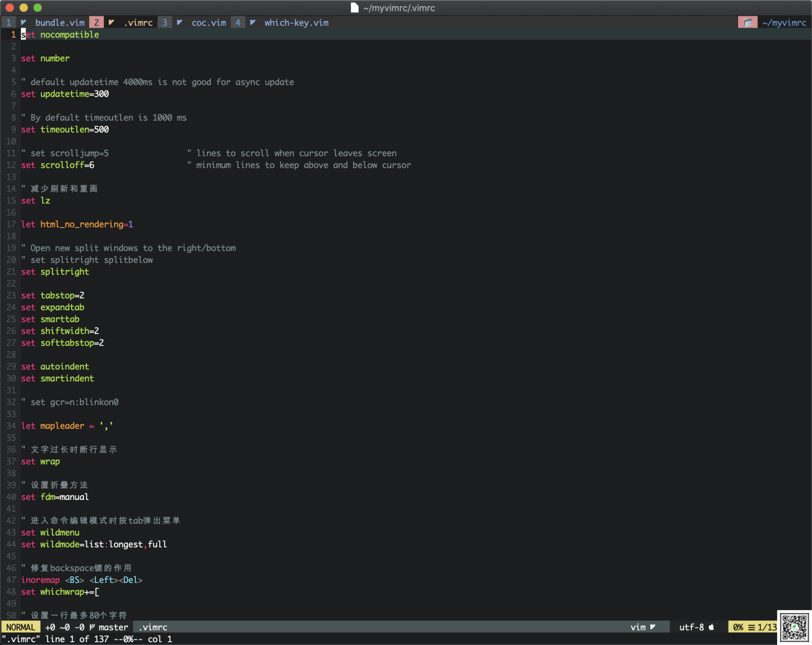Click the 'set shiftwidth=2' line
The width and height of the screenshot is (812, 645).
(x=60, y=331)
